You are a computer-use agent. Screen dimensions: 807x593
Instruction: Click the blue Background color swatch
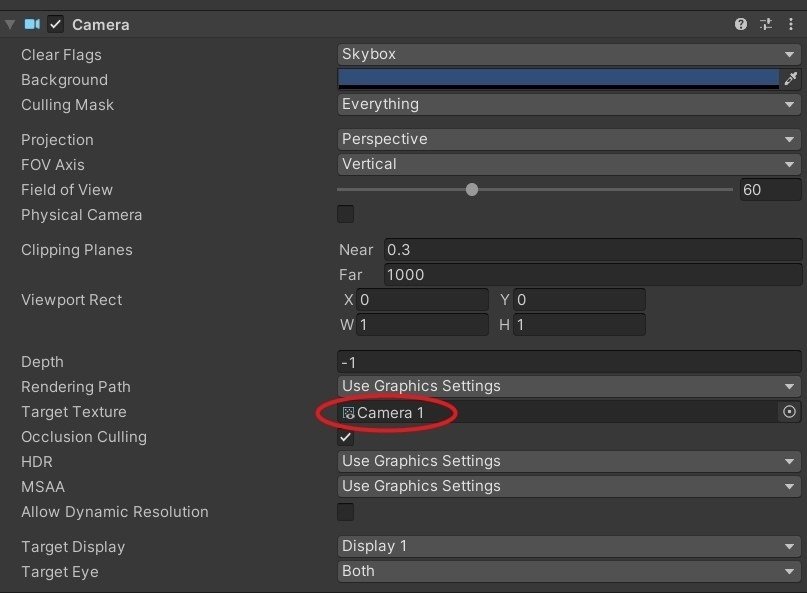(558, 79)
